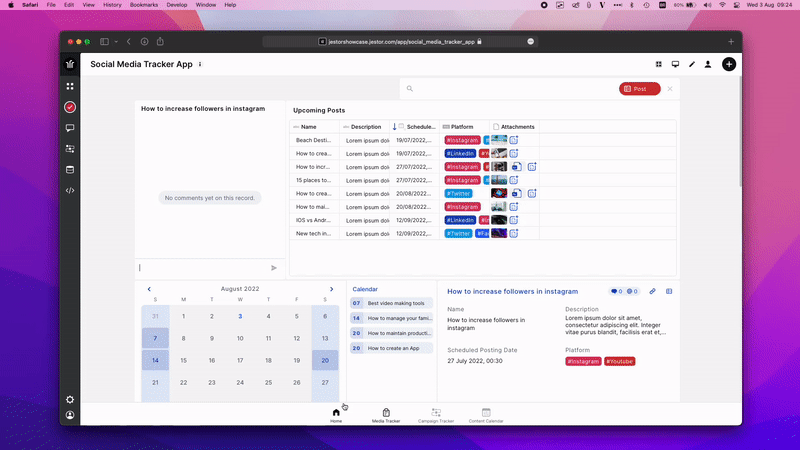800x450 pixels.
Task: Open the image thumbnail in the Beach Desti... row
Action: [499, 140]
